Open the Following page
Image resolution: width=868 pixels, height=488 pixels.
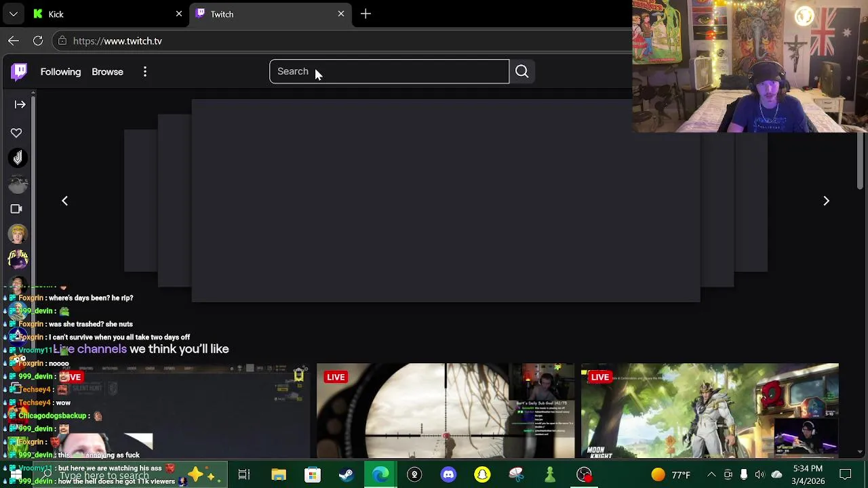tap(60, 72)
